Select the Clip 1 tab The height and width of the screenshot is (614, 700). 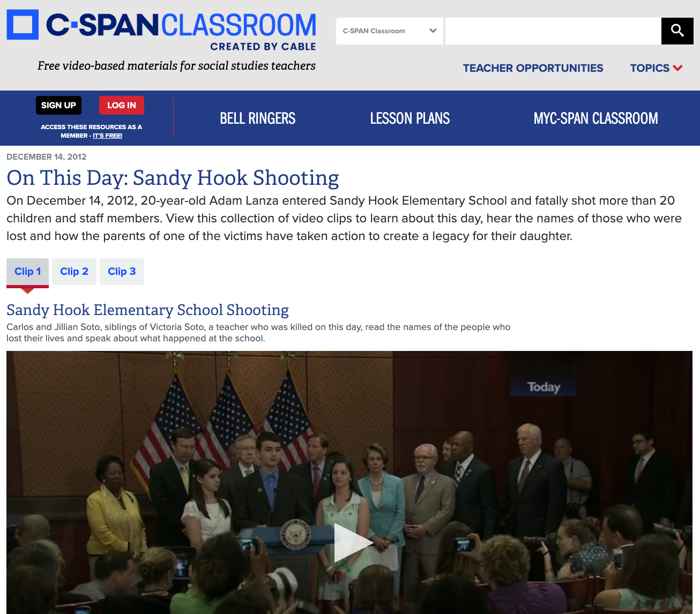(x=27, y=271)
